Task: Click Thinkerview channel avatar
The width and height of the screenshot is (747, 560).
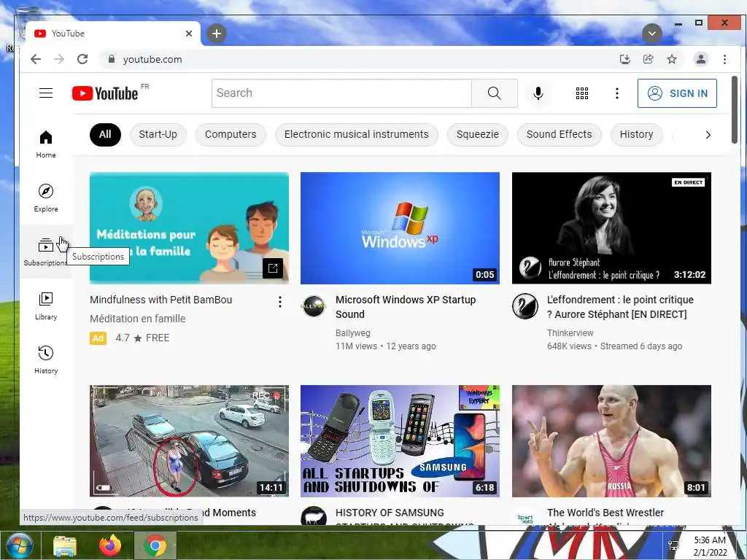Action: coord(525,306)
